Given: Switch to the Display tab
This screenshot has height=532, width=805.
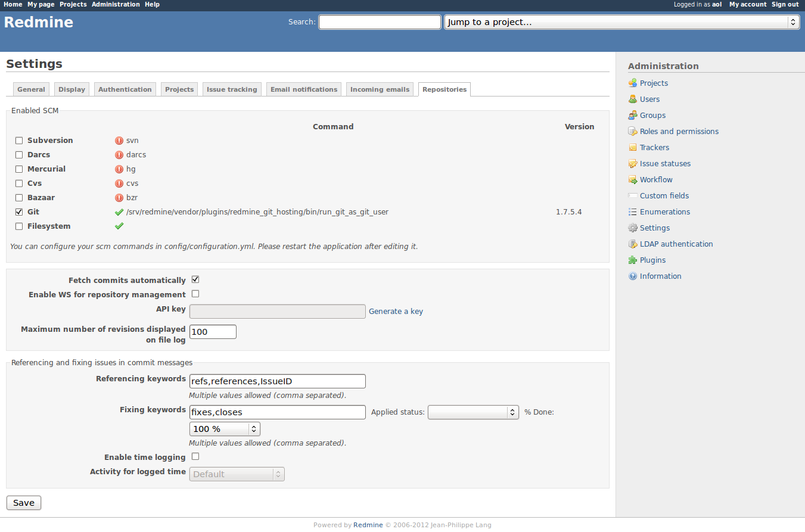Looking at the screenshot, I should 72,89.
